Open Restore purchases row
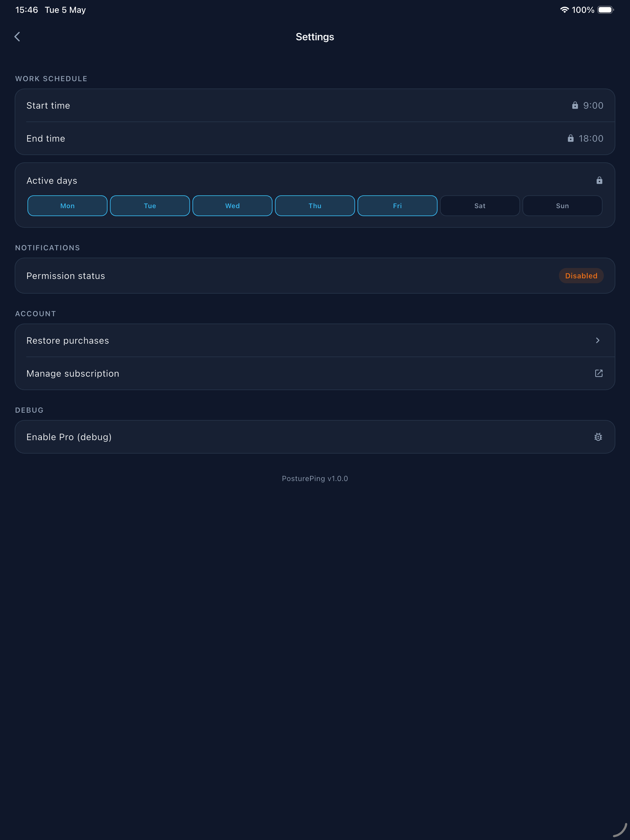The height and width of the screenshot is (840, 630). coord(315,340)
